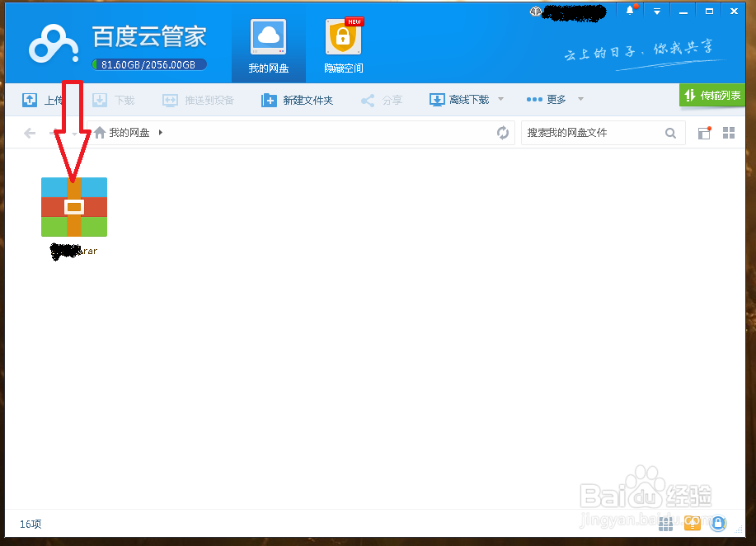Open the notification bell
The image size is (756, 546).
pos(630,11)
